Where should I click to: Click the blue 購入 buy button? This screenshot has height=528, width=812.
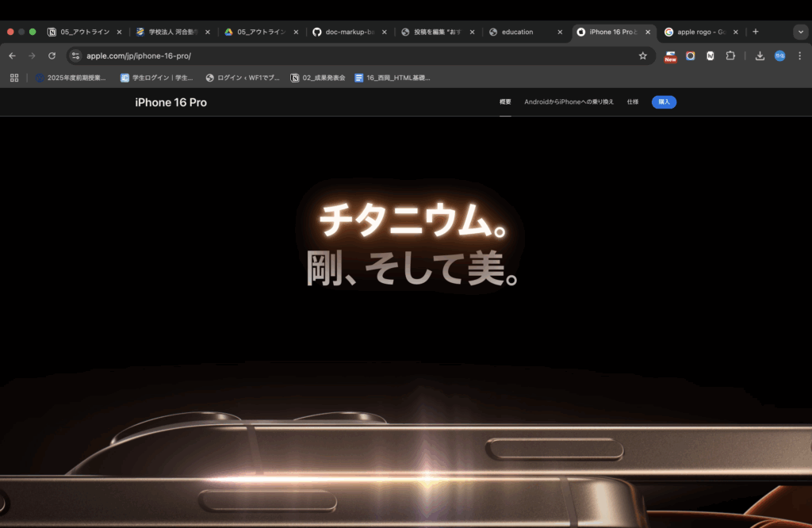click(664, 102)
